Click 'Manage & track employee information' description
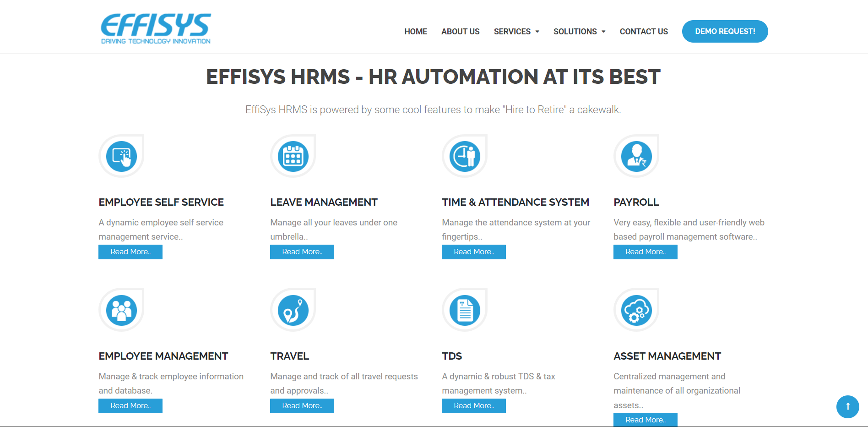868x427 pixels. (171, 383)
